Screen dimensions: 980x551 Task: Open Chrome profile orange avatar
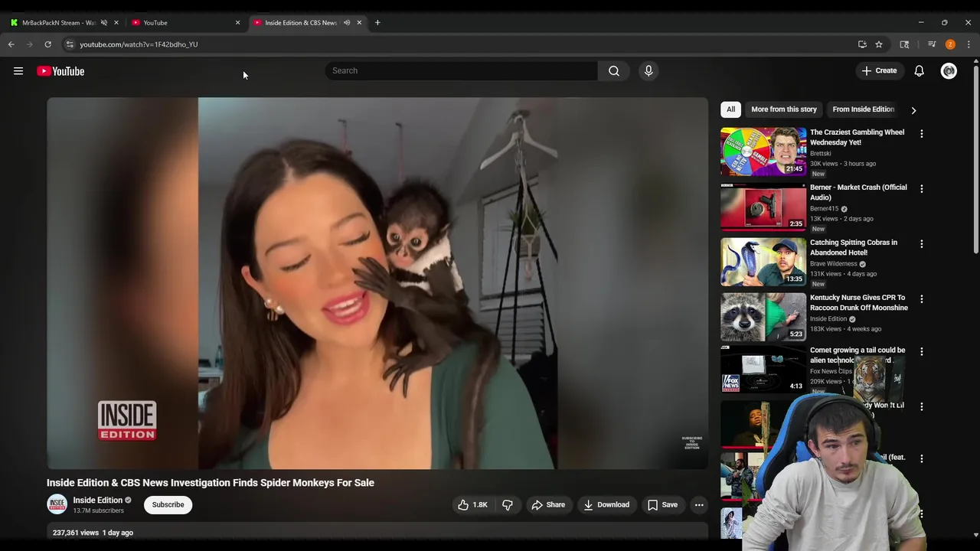click(x=950, y=44)
